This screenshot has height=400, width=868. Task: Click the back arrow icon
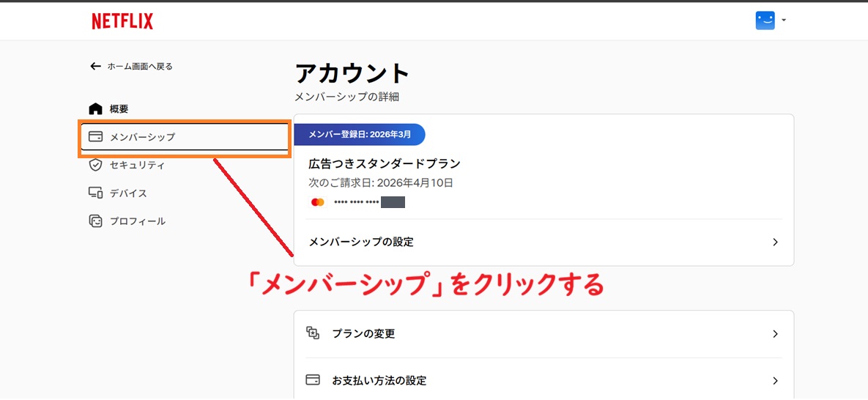pos(95,67)
